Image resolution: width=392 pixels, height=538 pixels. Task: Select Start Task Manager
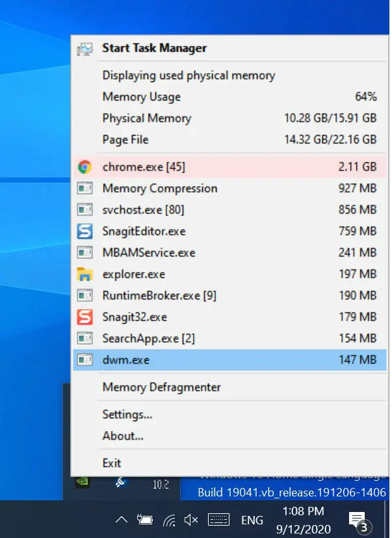tap(229, 48)
